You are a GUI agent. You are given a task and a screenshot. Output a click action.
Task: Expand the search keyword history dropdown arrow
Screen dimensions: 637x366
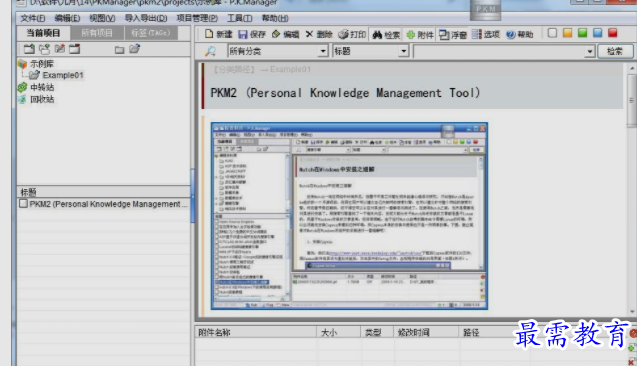tap(589, 52)
